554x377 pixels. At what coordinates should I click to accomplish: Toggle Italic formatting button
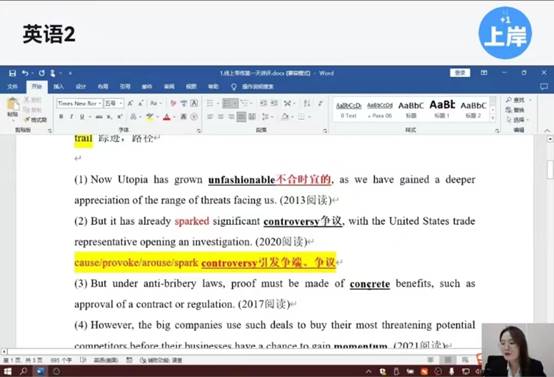(72, 117)
